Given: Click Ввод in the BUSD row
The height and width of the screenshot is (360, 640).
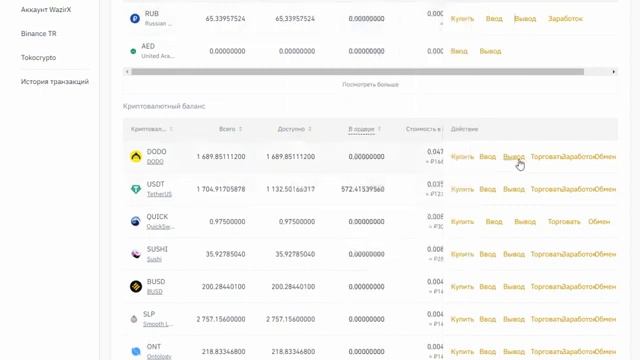Looking at the screenshot, I should 487,287.
